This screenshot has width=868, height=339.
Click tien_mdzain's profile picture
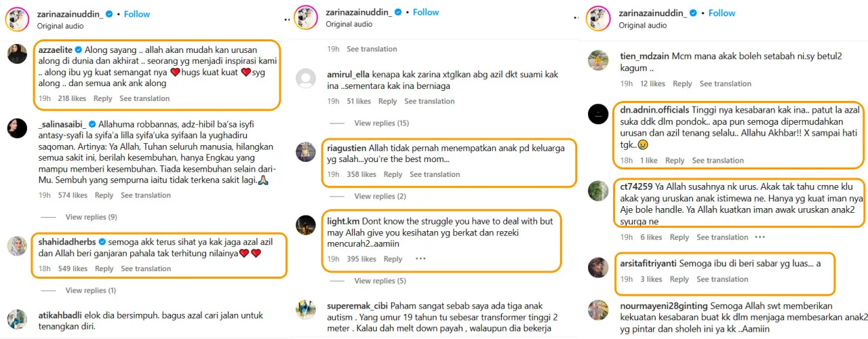(597, 60)
